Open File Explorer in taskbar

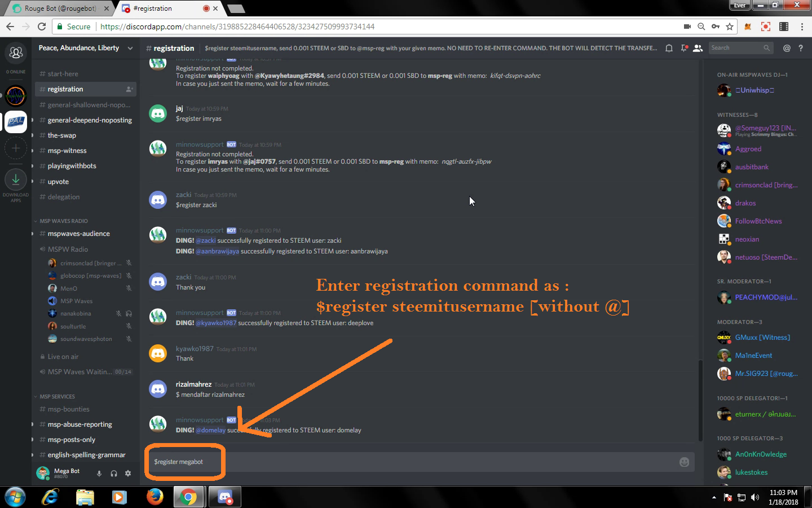coord(85,497)
